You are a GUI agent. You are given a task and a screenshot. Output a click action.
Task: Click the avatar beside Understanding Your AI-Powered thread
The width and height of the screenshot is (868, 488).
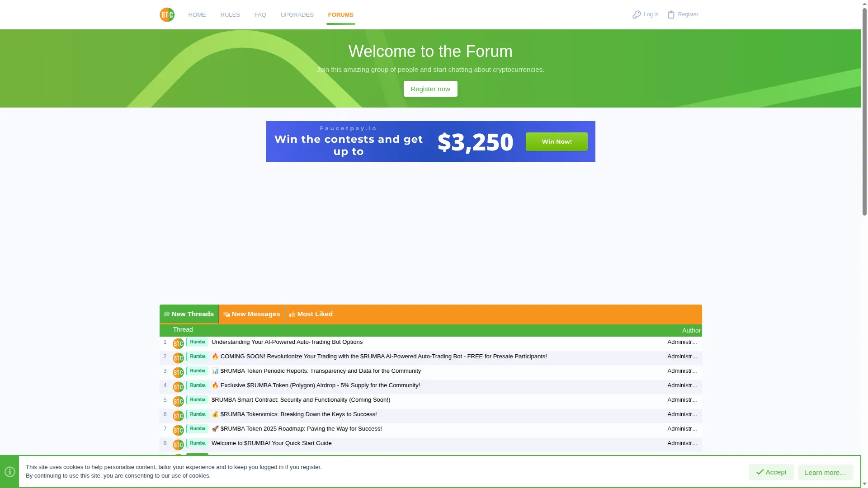pos(178,343)
